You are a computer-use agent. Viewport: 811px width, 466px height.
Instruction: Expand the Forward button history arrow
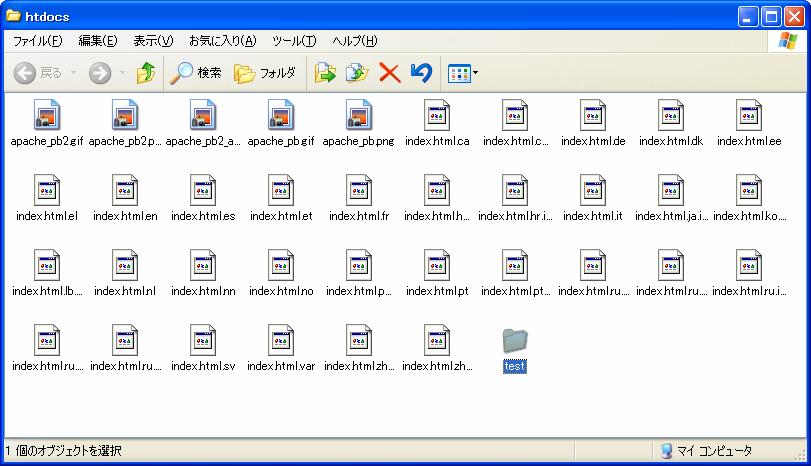click(122, 73)
